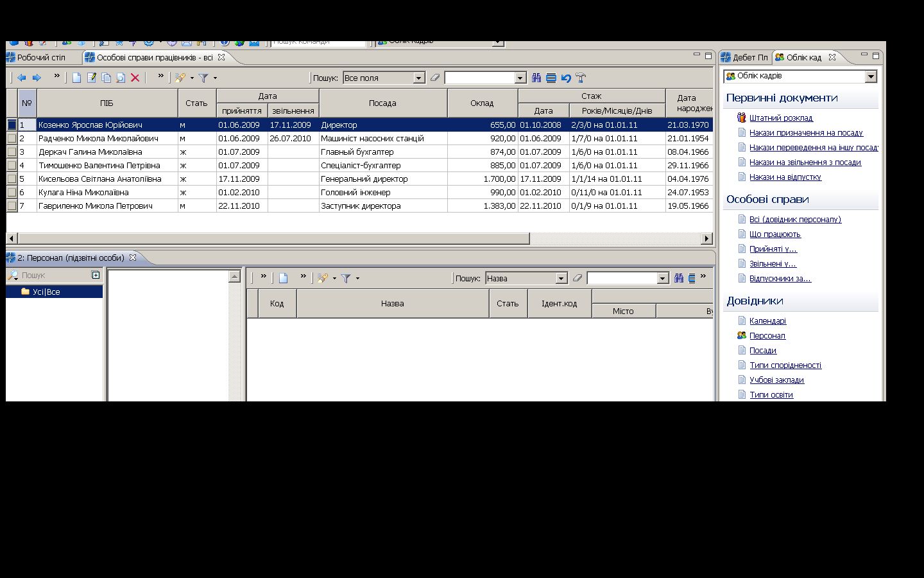This screenshot has height=578, width=924.
Task: Click the magnifier icon in Пошук tree box
Action: point(13,275)
